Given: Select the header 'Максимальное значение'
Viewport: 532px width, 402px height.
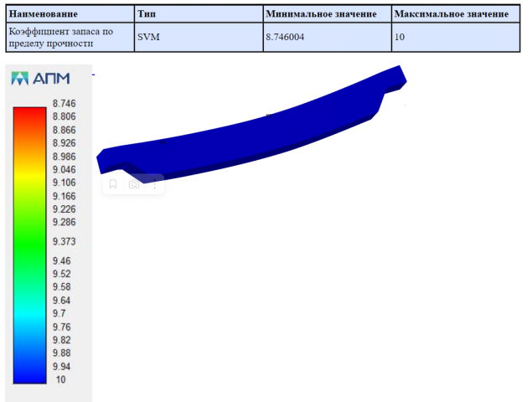Looking at the screenshot, I should (452, 14).
